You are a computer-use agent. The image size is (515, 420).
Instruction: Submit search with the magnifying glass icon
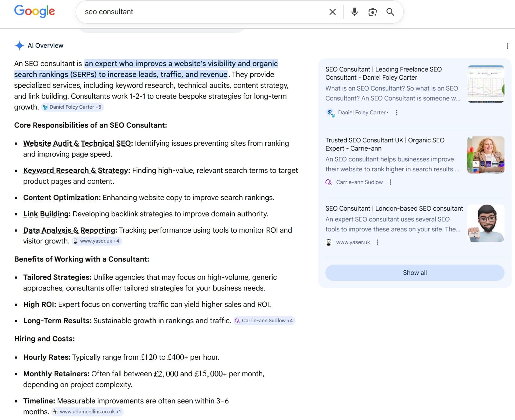click(x=390, y=12)
